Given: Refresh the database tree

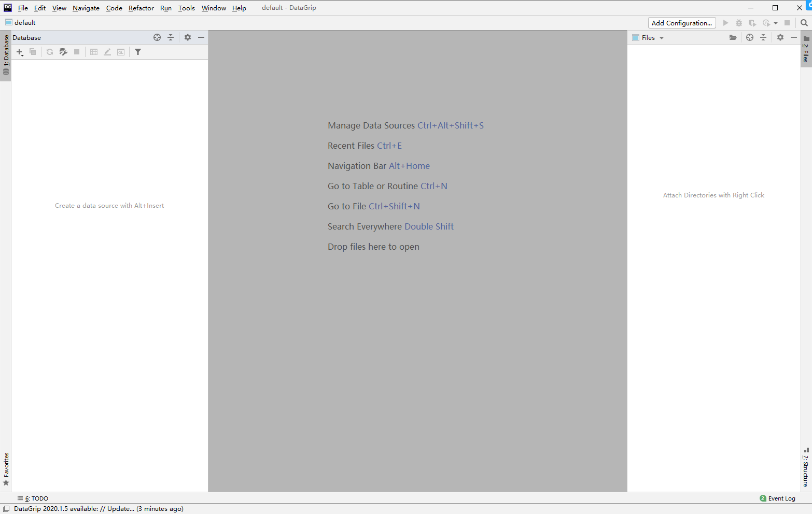Looking at the screenshot, I should 50,52.
